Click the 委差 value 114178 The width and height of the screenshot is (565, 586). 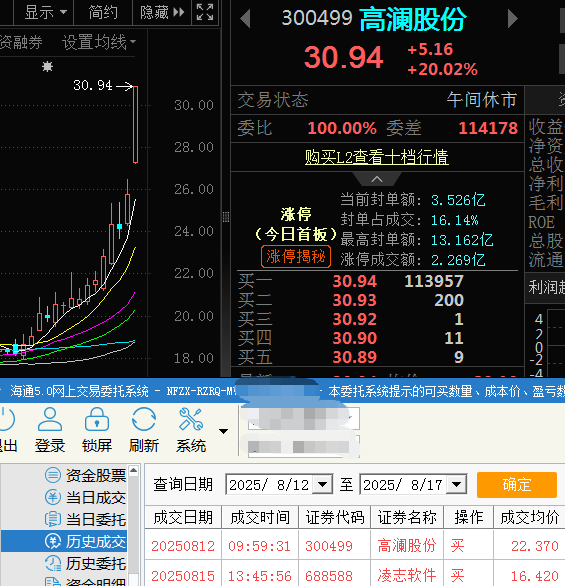coord(488,128)
